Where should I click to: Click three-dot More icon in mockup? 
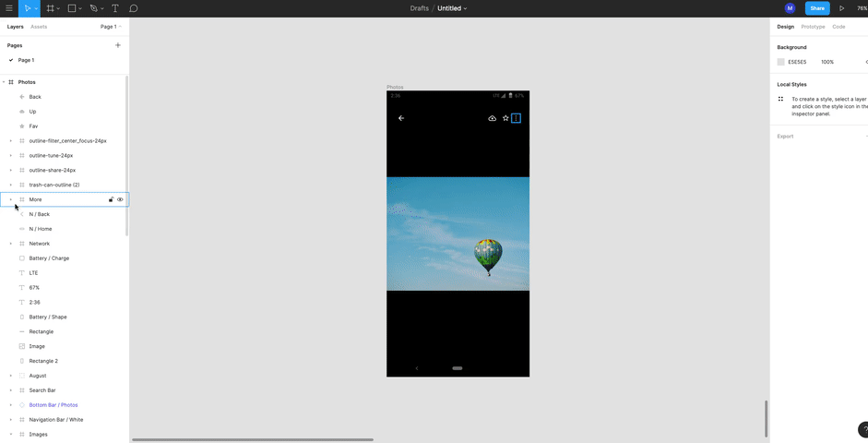point(516,118)
